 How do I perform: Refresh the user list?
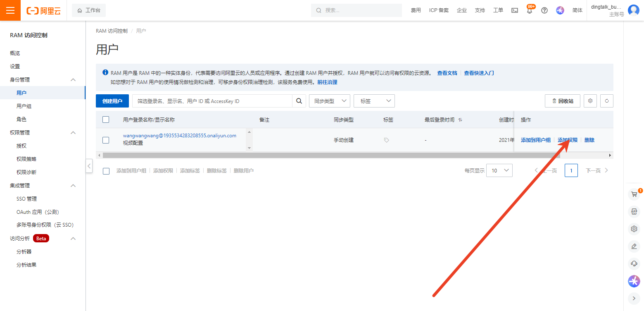(x=607, y=101)
